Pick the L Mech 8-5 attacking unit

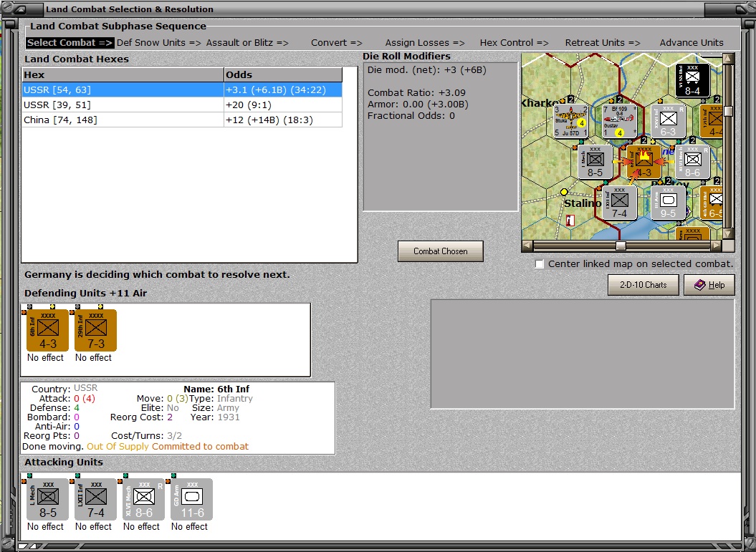pos(47,500)
